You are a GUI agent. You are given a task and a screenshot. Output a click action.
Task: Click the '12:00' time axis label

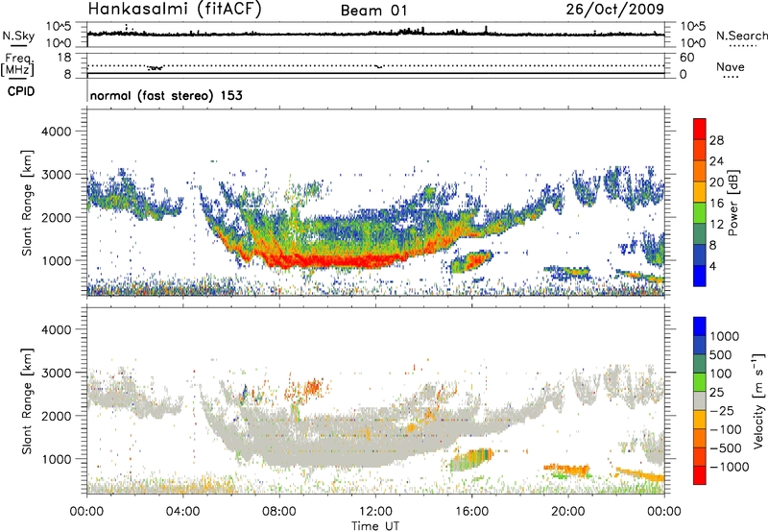[375, 512]
